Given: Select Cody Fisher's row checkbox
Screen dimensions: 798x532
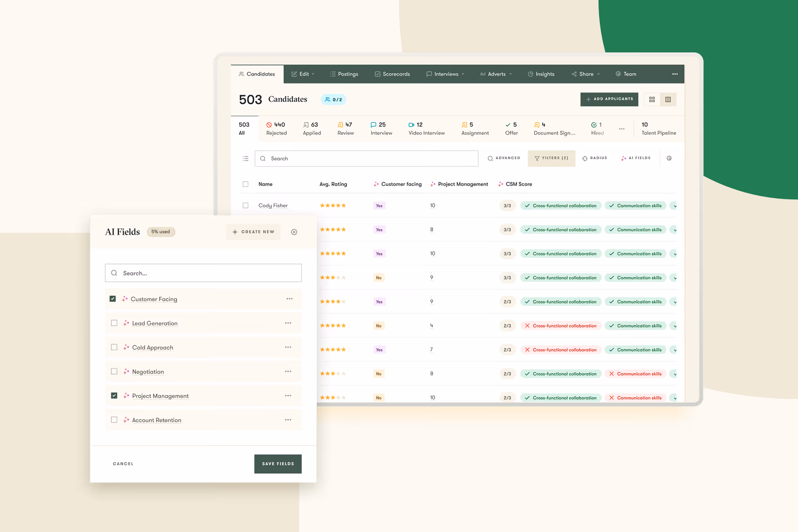Looking at the screenshot, I should 246,205.
